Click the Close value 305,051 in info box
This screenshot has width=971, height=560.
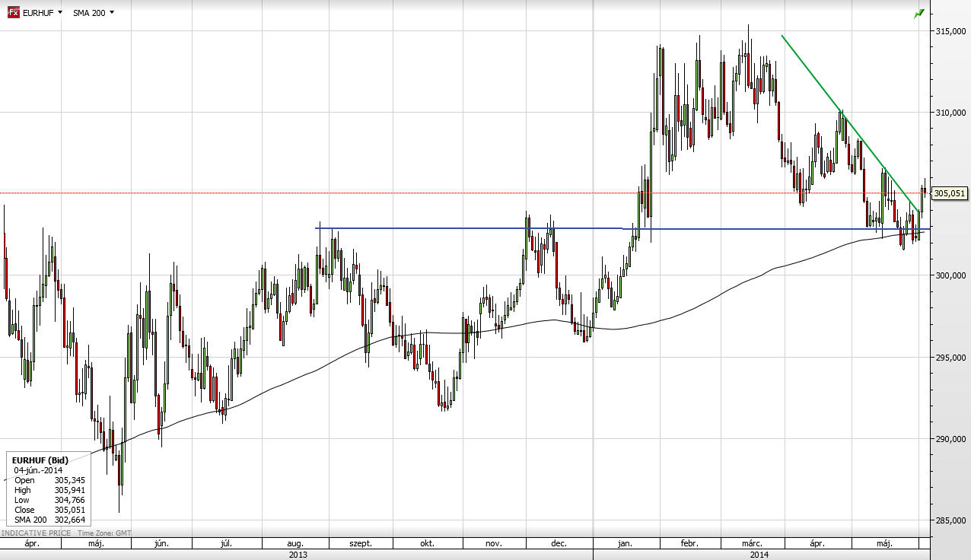68,510
